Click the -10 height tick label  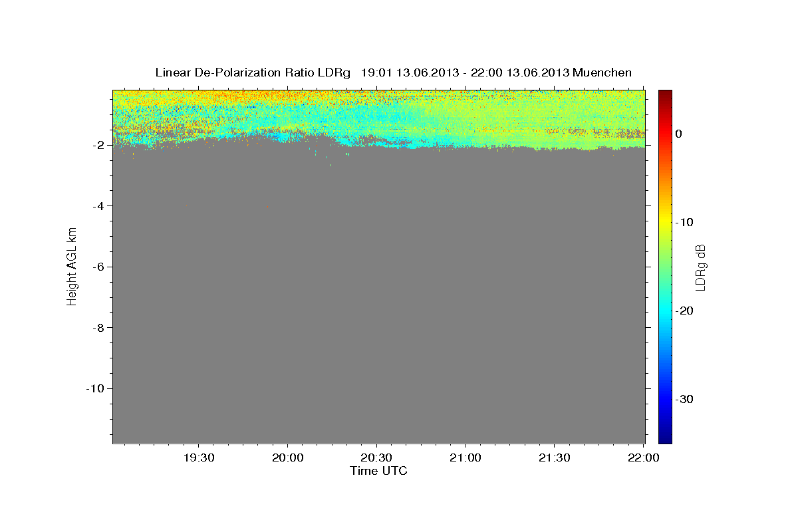[x=95, y=388]
